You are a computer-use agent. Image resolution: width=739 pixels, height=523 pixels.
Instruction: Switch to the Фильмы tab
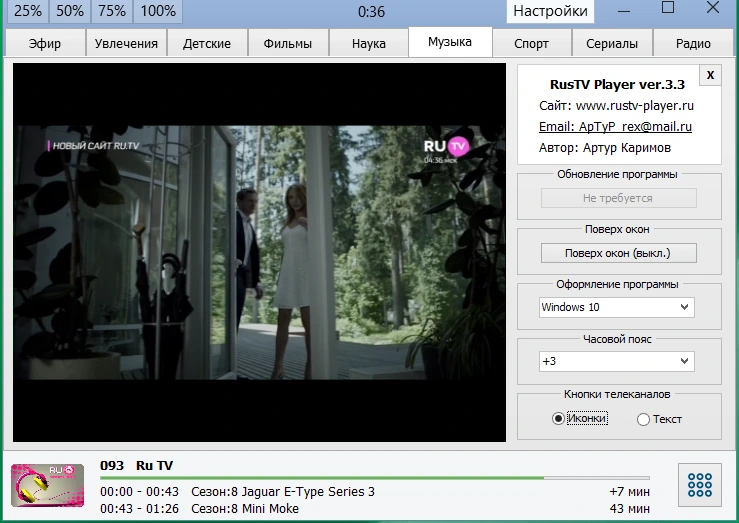coord(287,43)
